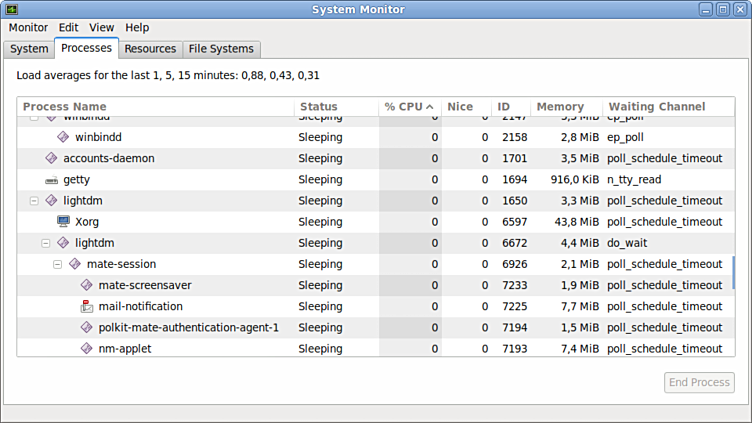Click the nm-applet process icon
This screenshot has width=752, height=423.
pos(87,348)
